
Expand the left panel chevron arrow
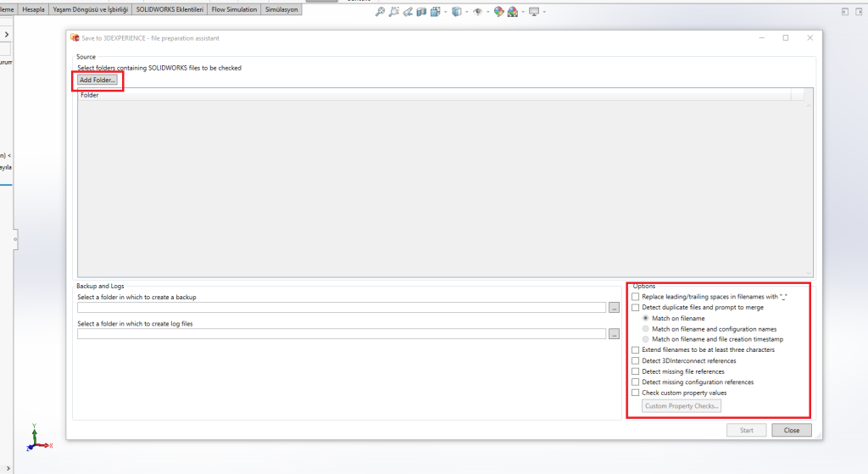click(6, 34)
